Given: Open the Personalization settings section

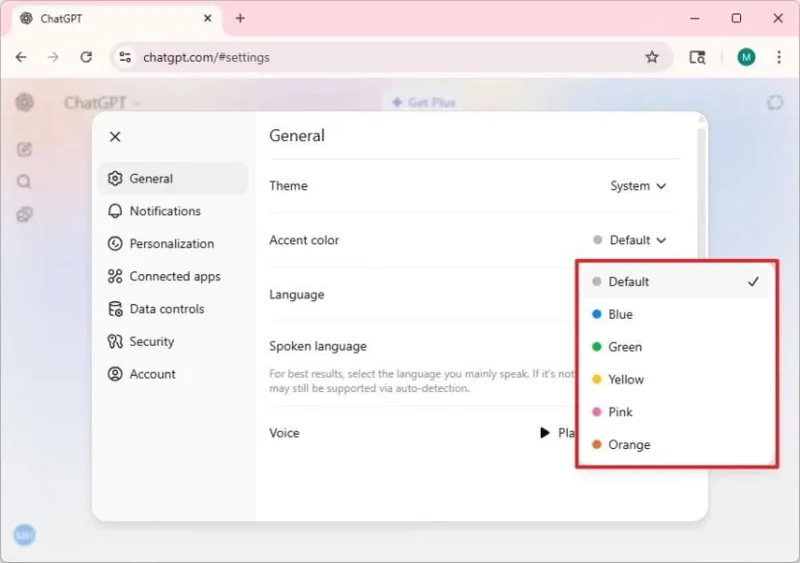Looking at the screenshot, I should point(173,244).
